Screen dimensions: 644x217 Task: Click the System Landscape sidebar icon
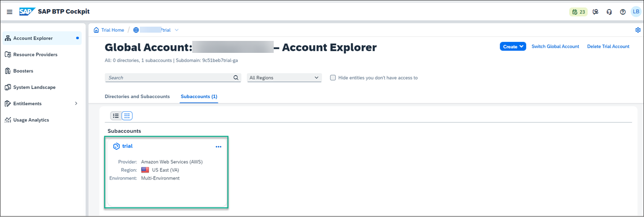[8, 87]
